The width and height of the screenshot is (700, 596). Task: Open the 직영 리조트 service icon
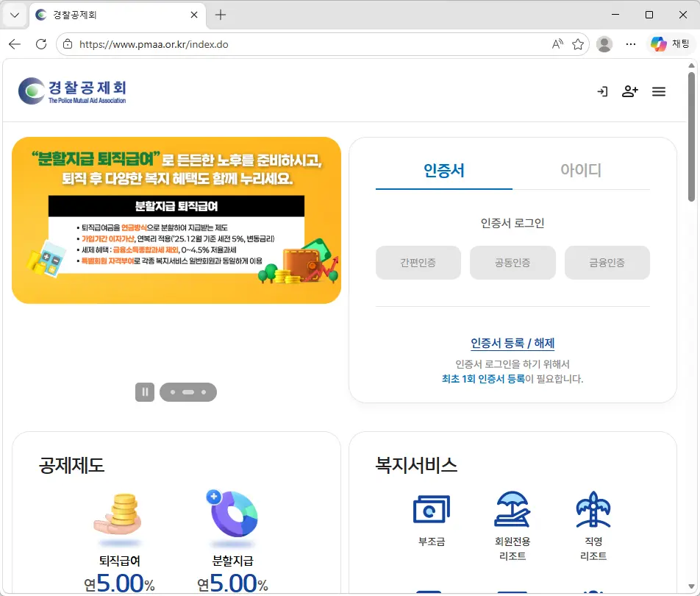[x=593, y=508]
